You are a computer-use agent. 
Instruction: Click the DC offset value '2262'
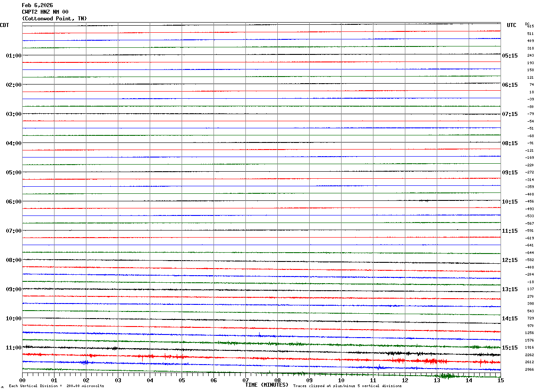(529, 355)
